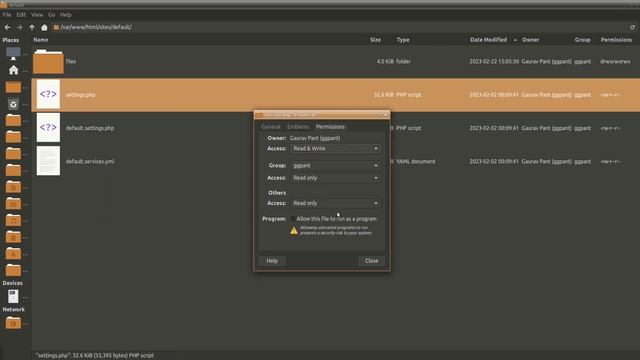
Task: Click the '32.6 KiB' size of settings.php
Action: 384,95
